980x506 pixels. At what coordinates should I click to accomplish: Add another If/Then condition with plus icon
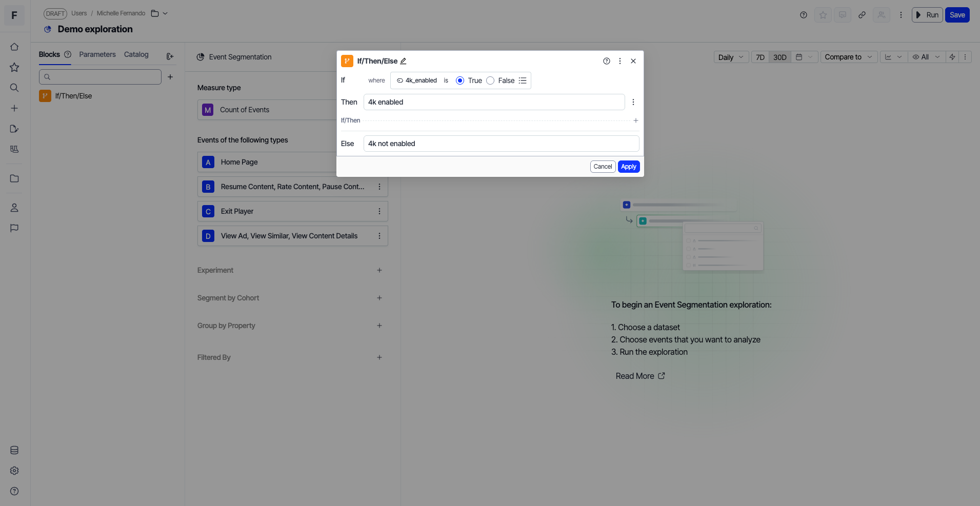(635, 120)
